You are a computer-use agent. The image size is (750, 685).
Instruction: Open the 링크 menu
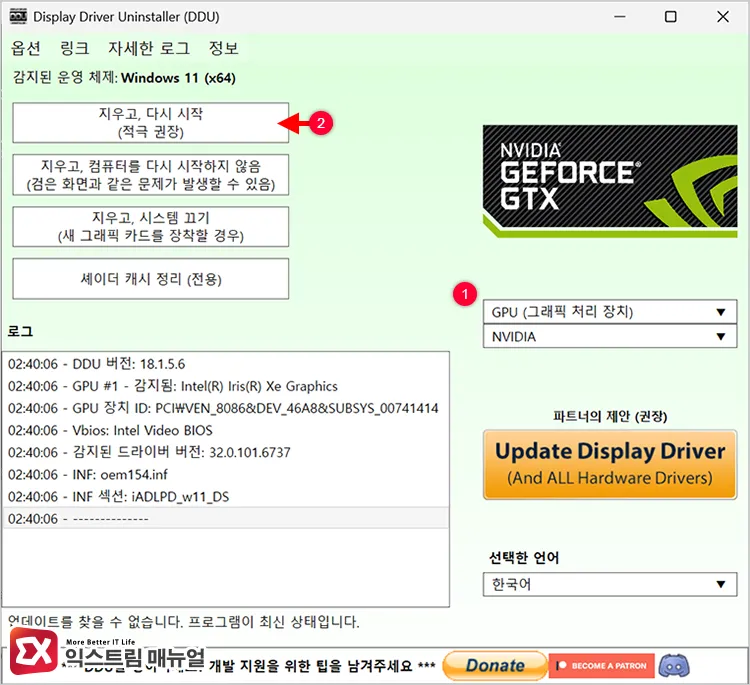(x=75, y=48)
